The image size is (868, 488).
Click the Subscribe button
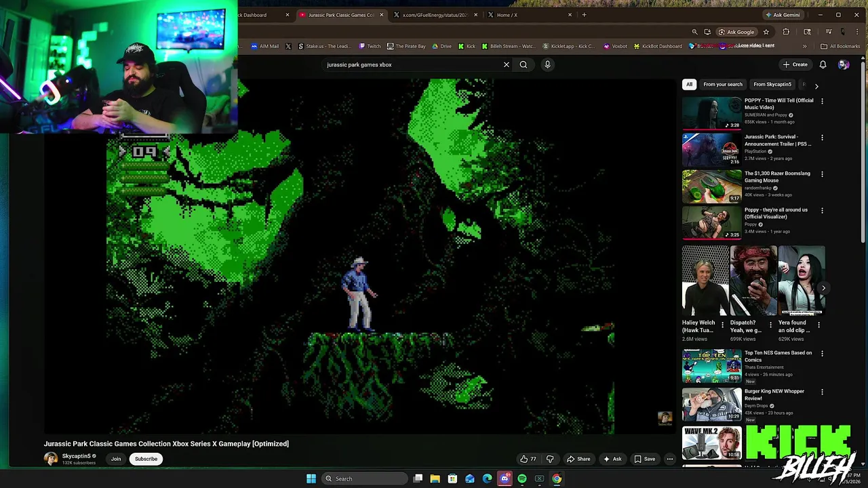(146, 459)
